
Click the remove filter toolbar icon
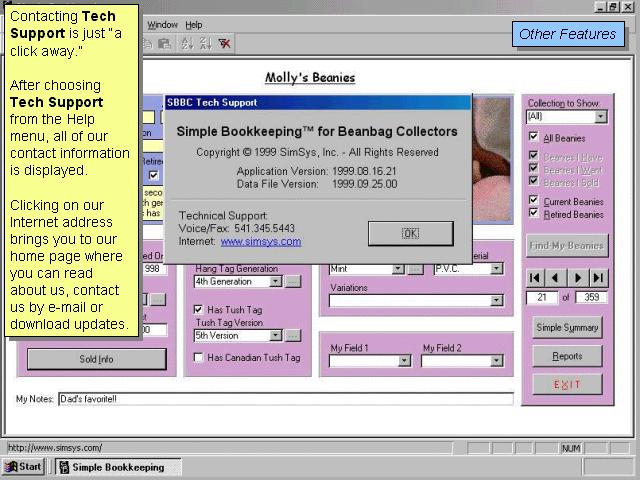(x=225, y=44)
